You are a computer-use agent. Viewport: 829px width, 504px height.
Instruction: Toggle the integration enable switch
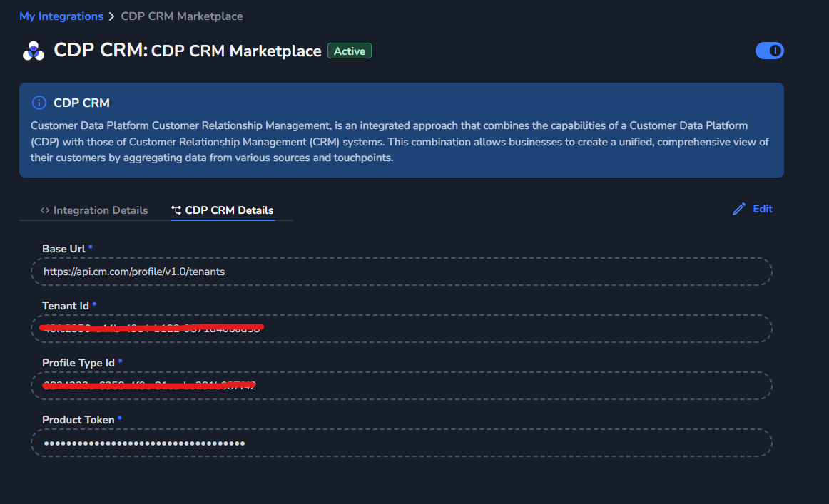(x=769, y=51)
